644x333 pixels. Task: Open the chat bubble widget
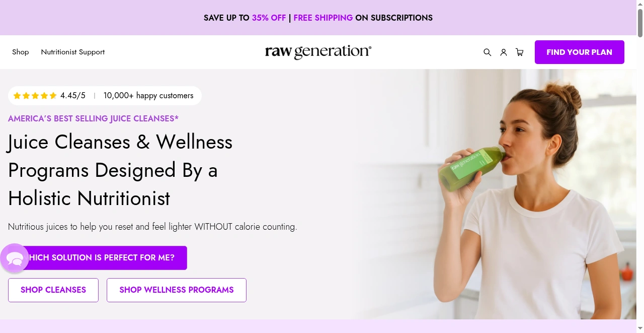click(x=15, y=258)
